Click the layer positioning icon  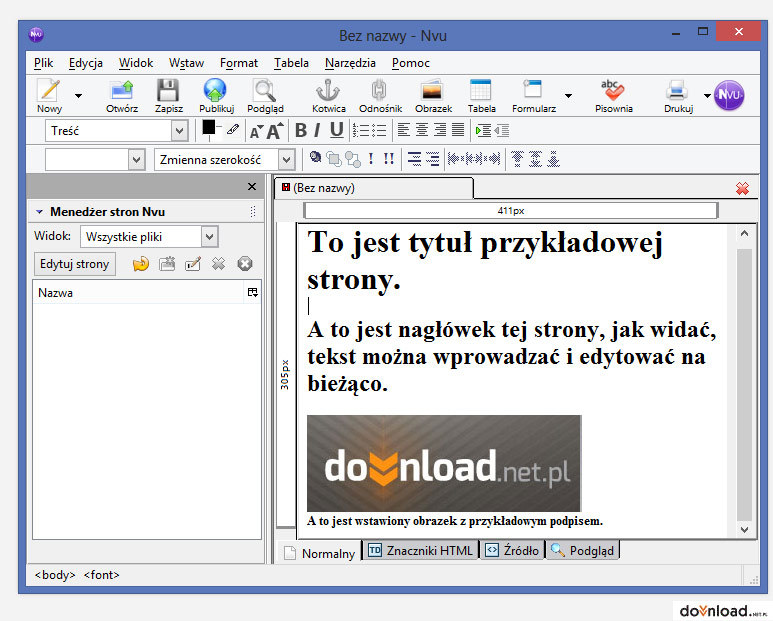pyautogui.click(x=316, y=158)
